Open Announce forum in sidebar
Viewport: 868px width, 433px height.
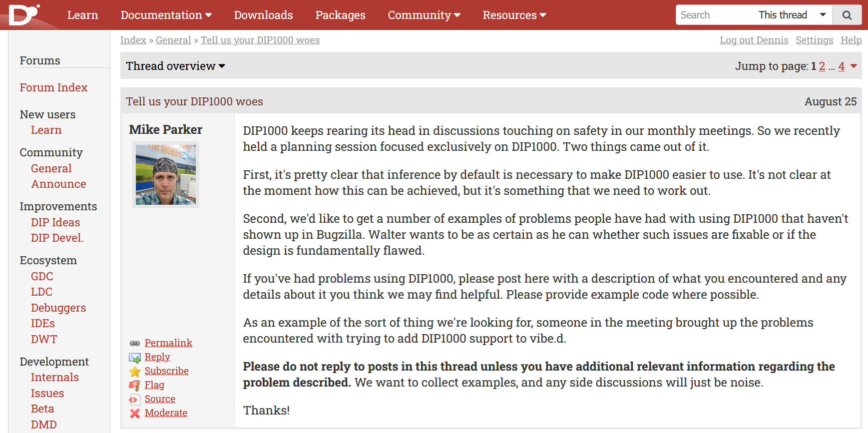[x=58, y=184]
